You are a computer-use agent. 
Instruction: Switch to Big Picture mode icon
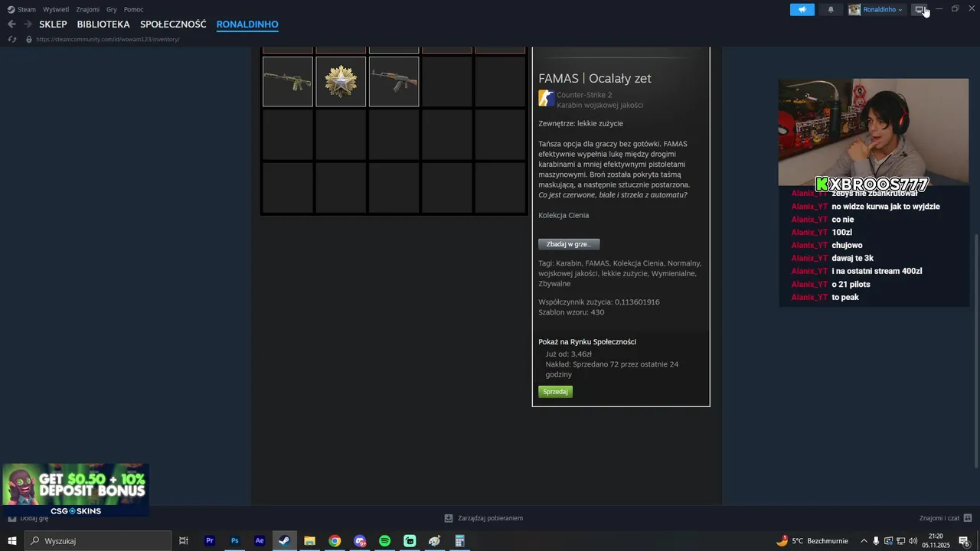pos(920,9)
